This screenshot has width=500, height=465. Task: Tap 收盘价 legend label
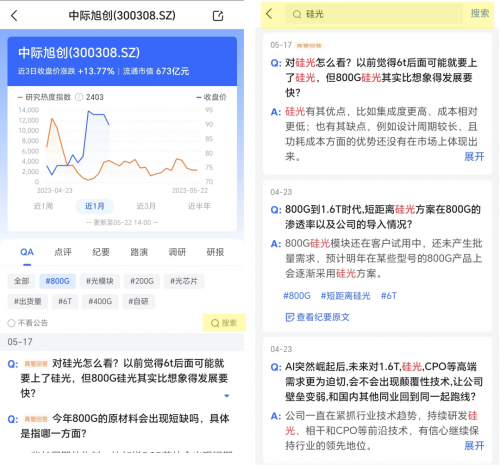[x=215, y=97]
